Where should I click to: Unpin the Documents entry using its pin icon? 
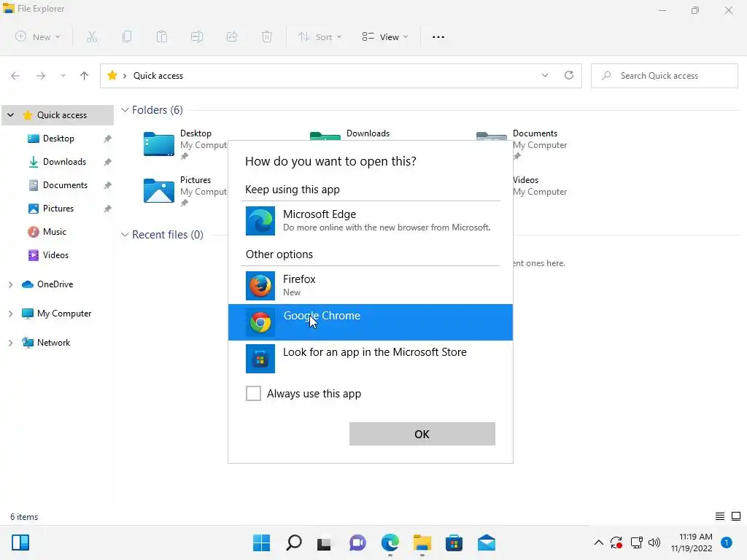pos(108,185)
